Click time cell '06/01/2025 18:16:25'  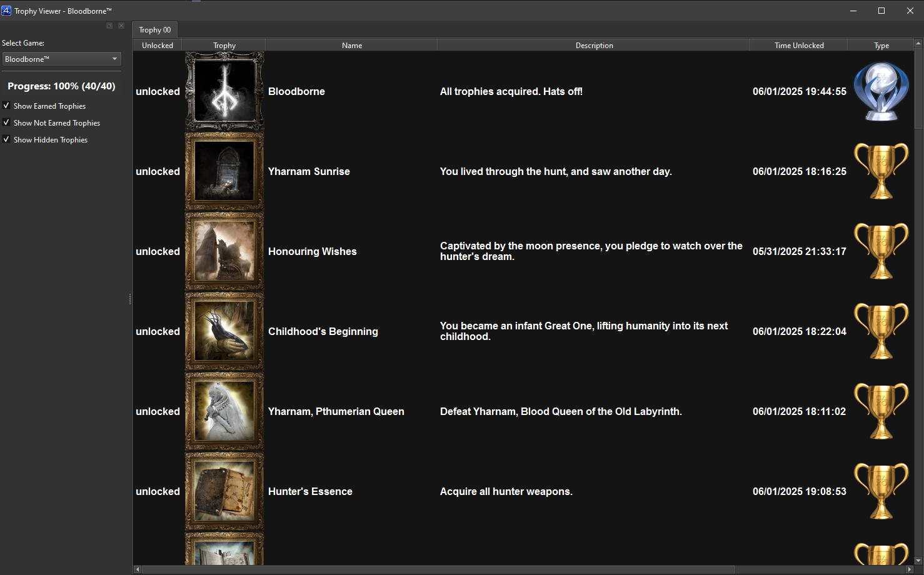(800, 171)
